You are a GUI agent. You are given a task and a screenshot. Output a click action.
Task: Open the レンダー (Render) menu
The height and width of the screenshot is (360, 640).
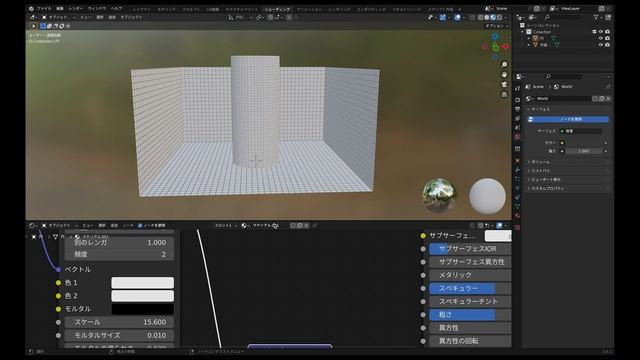[x=76, y=8]
